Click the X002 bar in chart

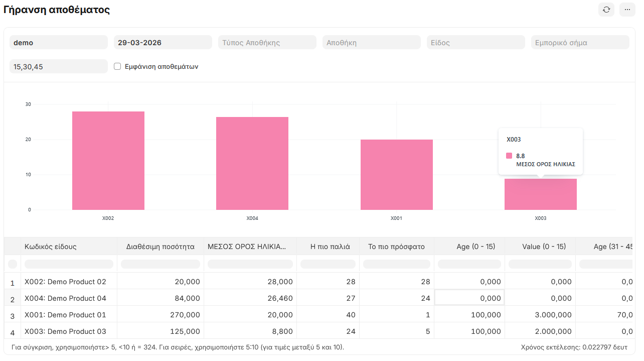coord(108,161)
